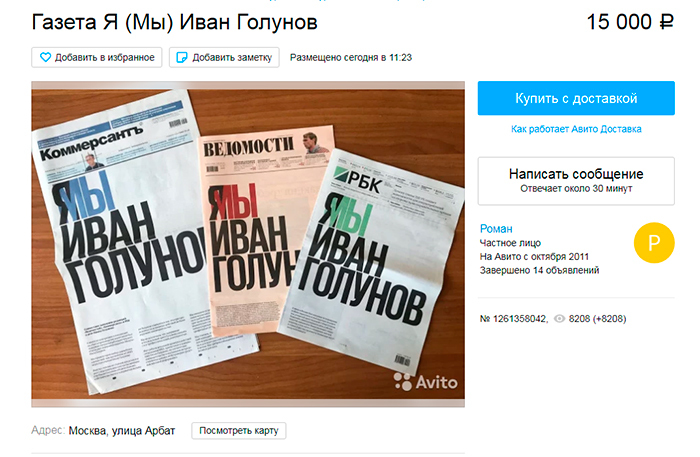
Task: Add listing to favorites with Добавить в избранное
Action: point(96,58)
